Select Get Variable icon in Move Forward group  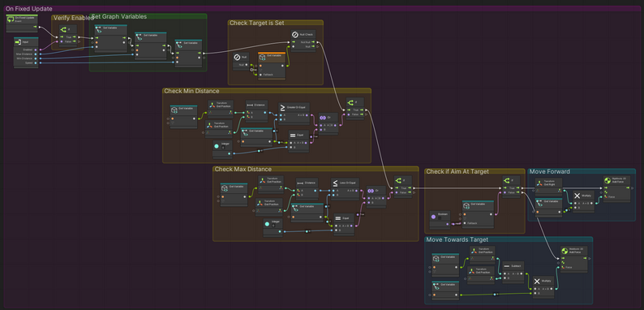tap(540, 203)
